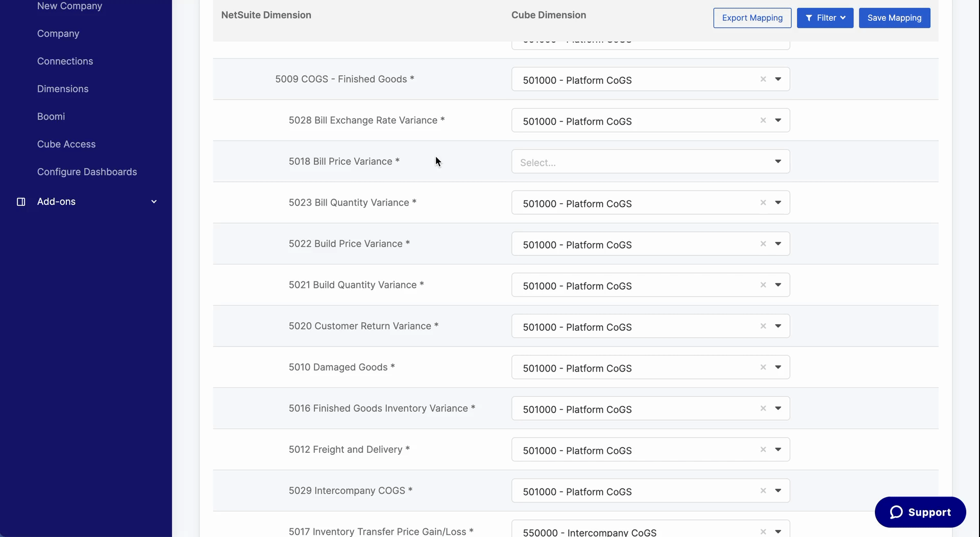
Task: Clear mapping for 5021 Build Quantity Variance
Action: (763, 285)
